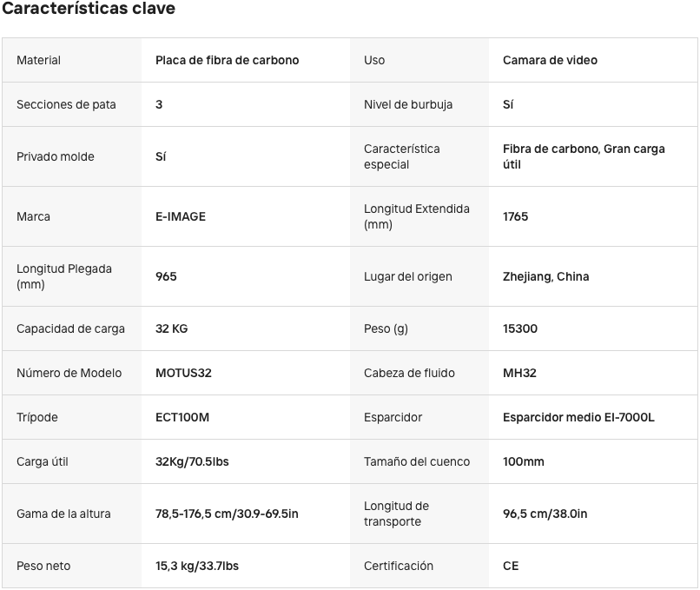700x590 pixels.
Task: Click the "Camara de video" value
Action: click(x=550, y=60)
